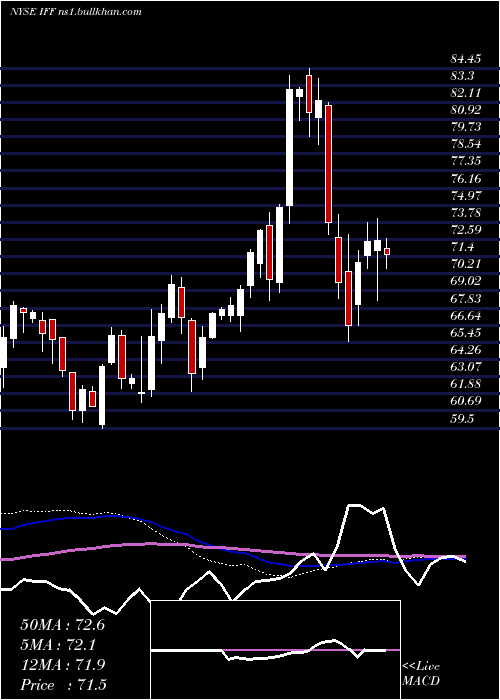Select the 72.59 price axis label
500x700 pixels.
pos(466,229)
